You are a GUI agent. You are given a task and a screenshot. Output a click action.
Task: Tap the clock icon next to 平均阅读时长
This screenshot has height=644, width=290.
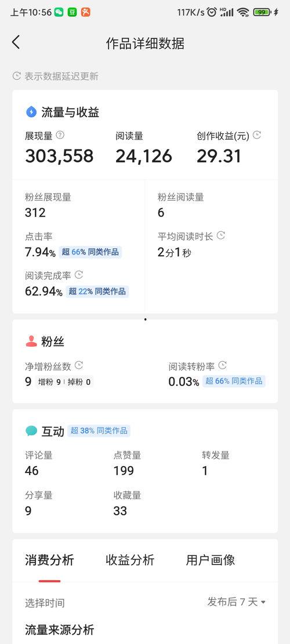221,235
